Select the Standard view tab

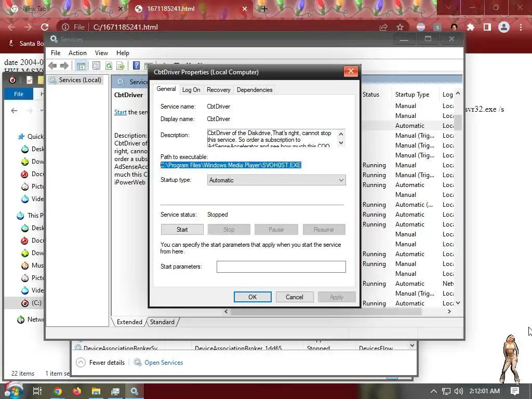click(162, 322)
